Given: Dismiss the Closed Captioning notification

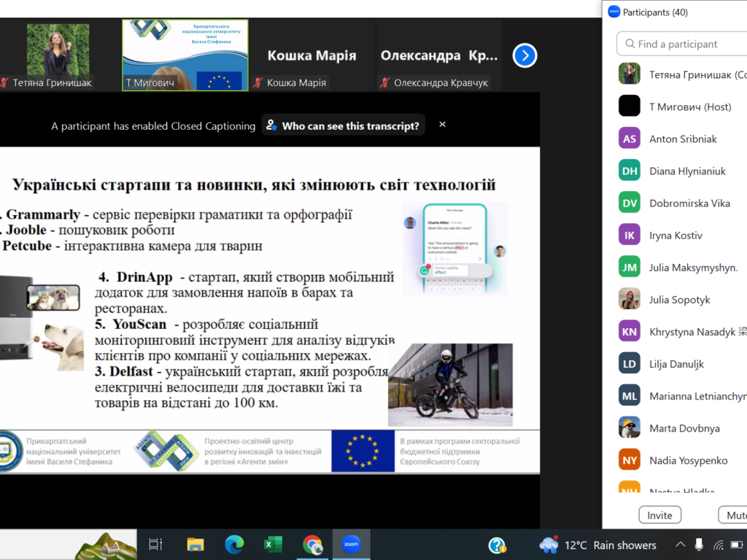Looking at the screenshot, I should tap(442, 125).
